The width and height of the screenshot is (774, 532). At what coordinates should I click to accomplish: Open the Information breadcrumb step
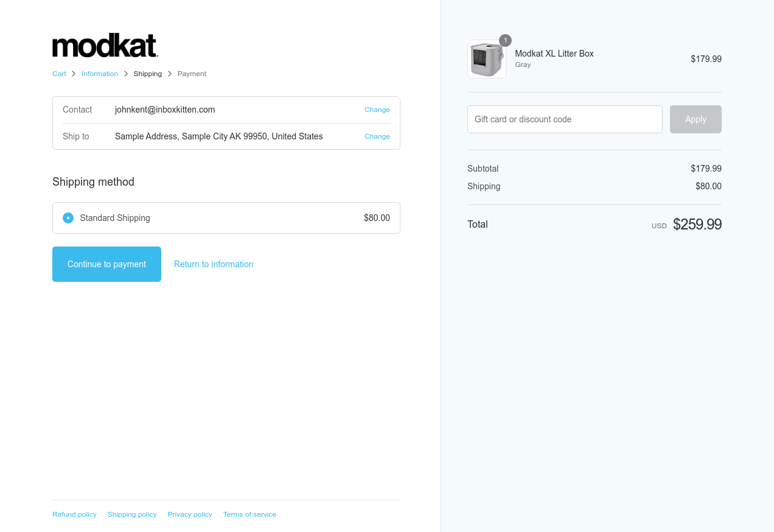pyautogui.click(x=100, y=74)
